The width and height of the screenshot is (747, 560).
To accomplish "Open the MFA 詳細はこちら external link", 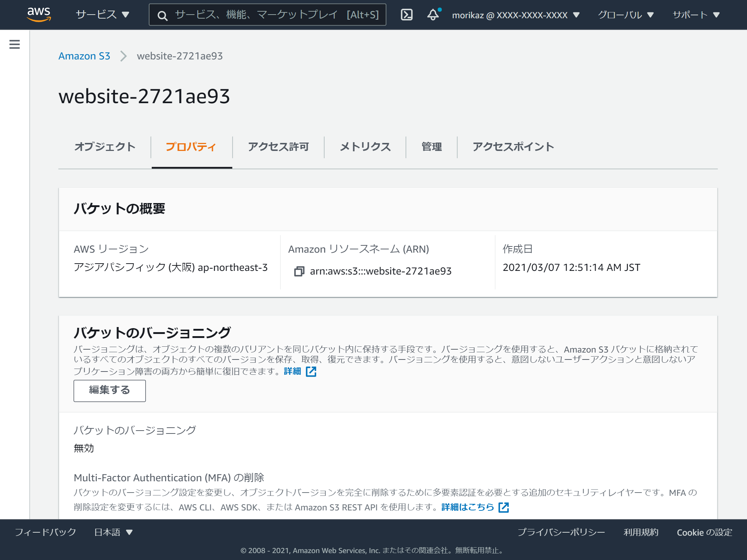I will click(x=467, y=507).
